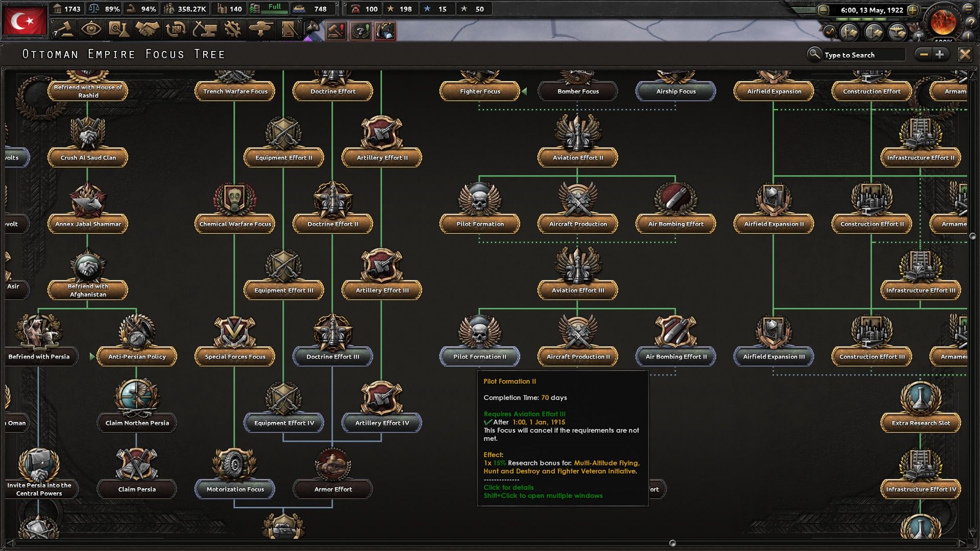Open the Recruit and Deploy tank icon
Viewport: 980px width, 551px height.
pos(261,30)
